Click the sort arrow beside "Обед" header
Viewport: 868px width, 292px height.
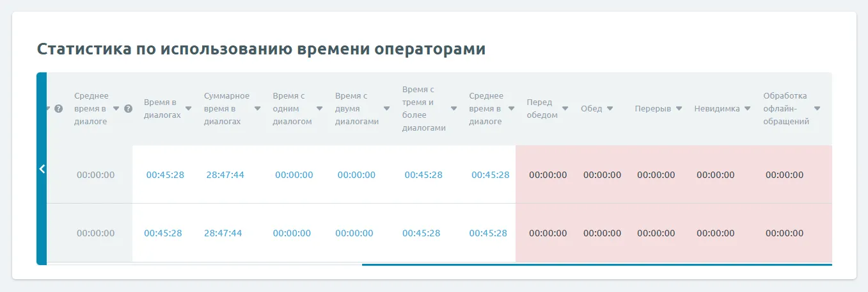coord(610,109)
